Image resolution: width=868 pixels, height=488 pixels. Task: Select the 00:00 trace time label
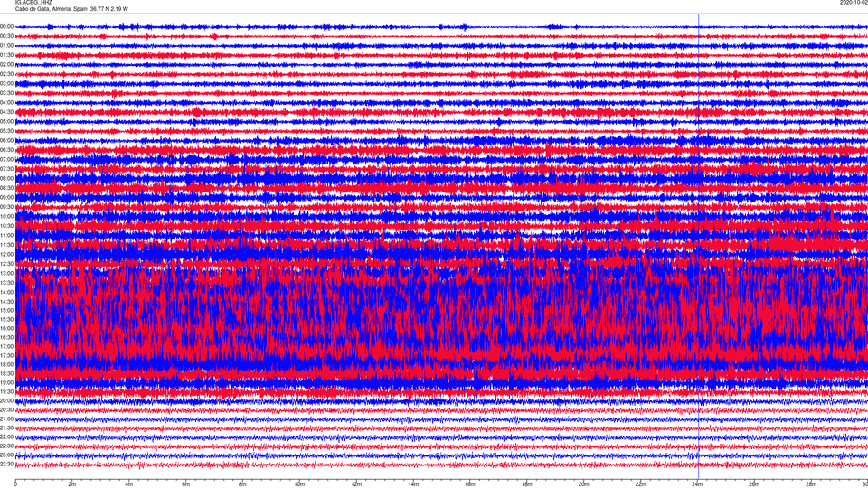coord(6,26)
